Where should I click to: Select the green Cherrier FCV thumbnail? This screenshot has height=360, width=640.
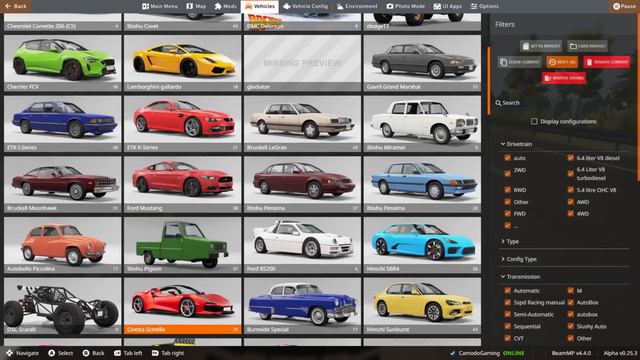tap(62, 63)
